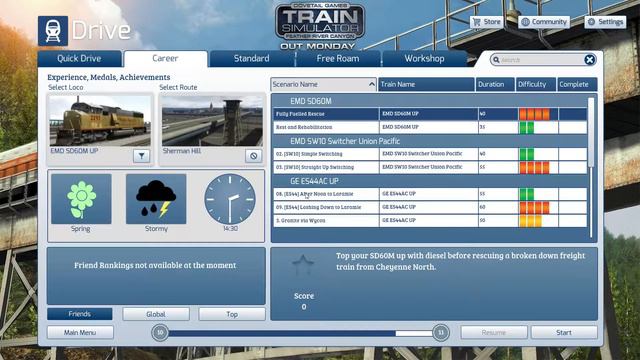Sort by Difficulty column
This screenshot has height=360, width=640.
(536, 84)
